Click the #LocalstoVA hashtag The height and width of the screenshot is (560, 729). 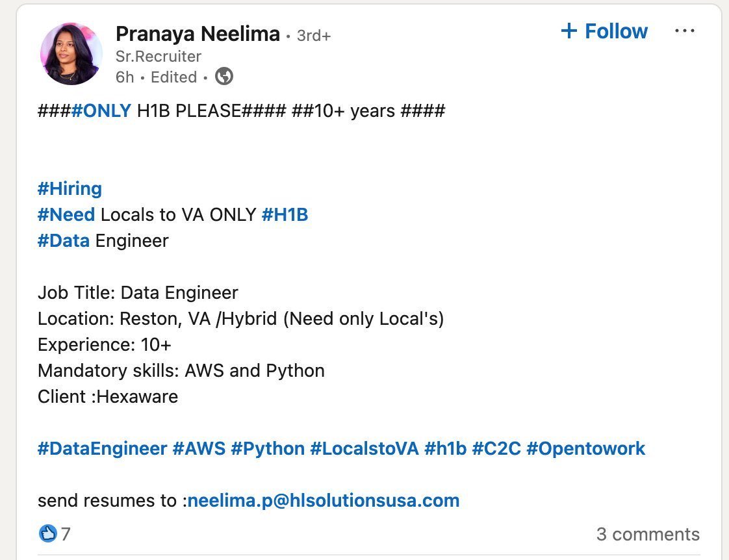(x=364, y=448)
